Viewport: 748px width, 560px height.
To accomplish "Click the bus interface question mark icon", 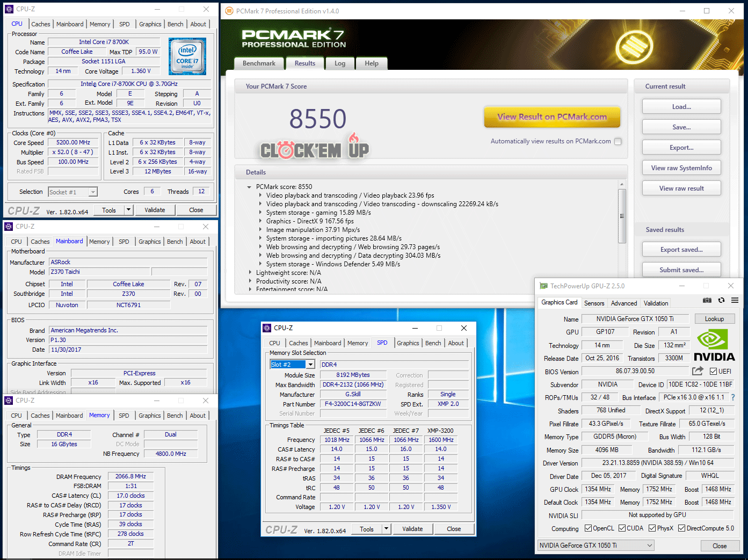I will coord(733,397).
